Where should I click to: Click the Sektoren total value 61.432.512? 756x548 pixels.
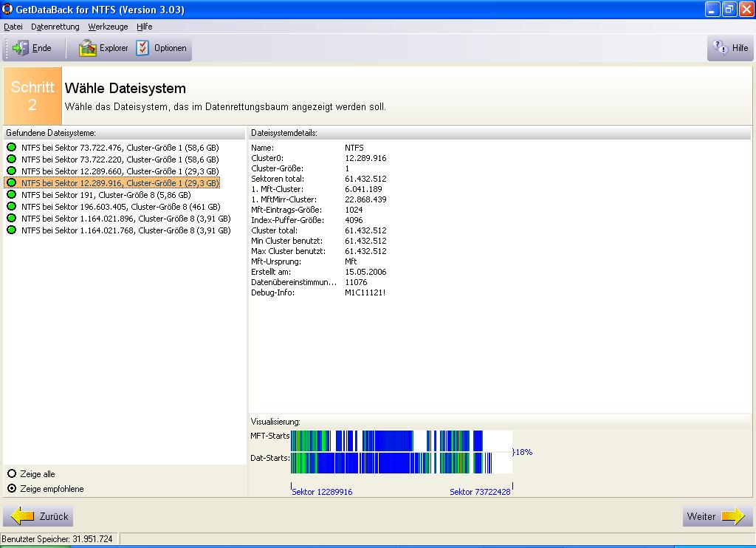(365, 179)
